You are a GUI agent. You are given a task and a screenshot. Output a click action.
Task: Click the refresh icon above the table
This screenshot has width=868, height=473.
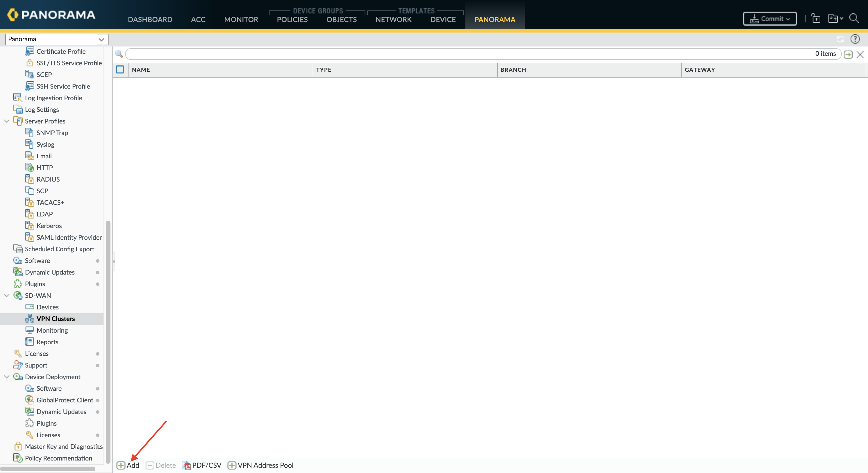tap(840, 39)
